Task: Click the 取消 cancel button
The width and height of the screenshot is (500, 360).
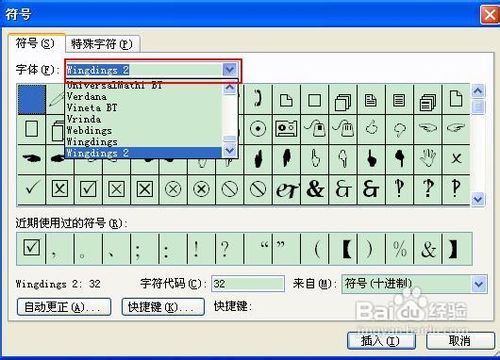Action: pyautogui.click(x=460, y=341)
